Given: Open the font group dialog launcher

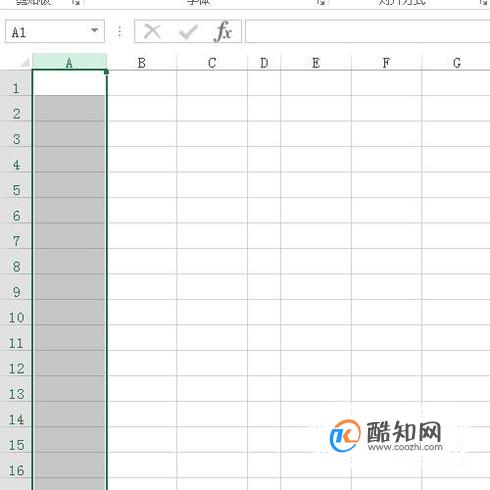Looking at the screenshot, I should click(x=320, y=2).
